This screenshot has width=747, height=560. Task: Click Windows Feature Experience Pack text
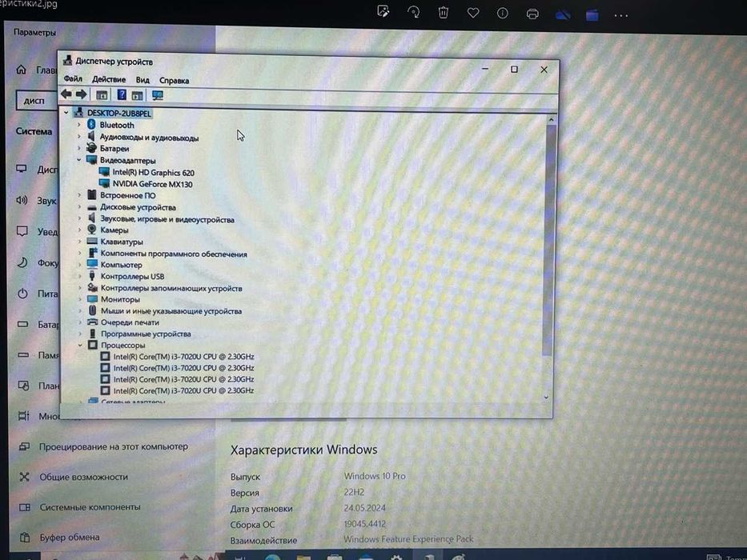point(408,539)
